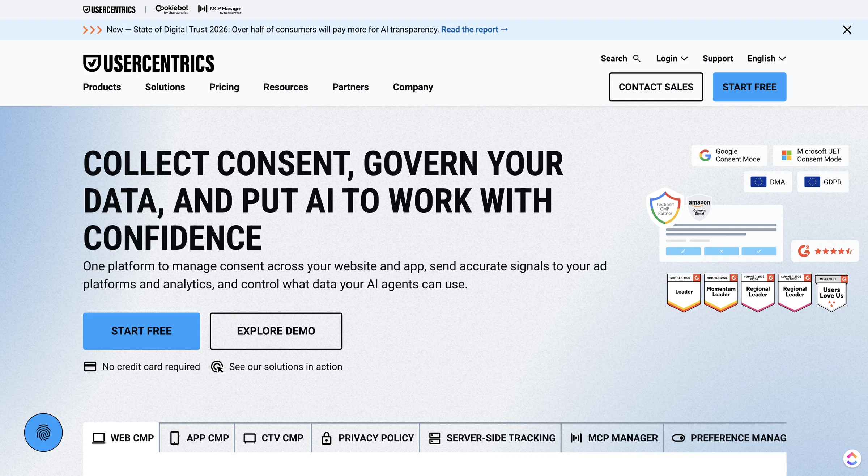The width and height of the screenshot is (868, 476).
Task: Click the Usercentrics main logo
Action: click(148, 64)
